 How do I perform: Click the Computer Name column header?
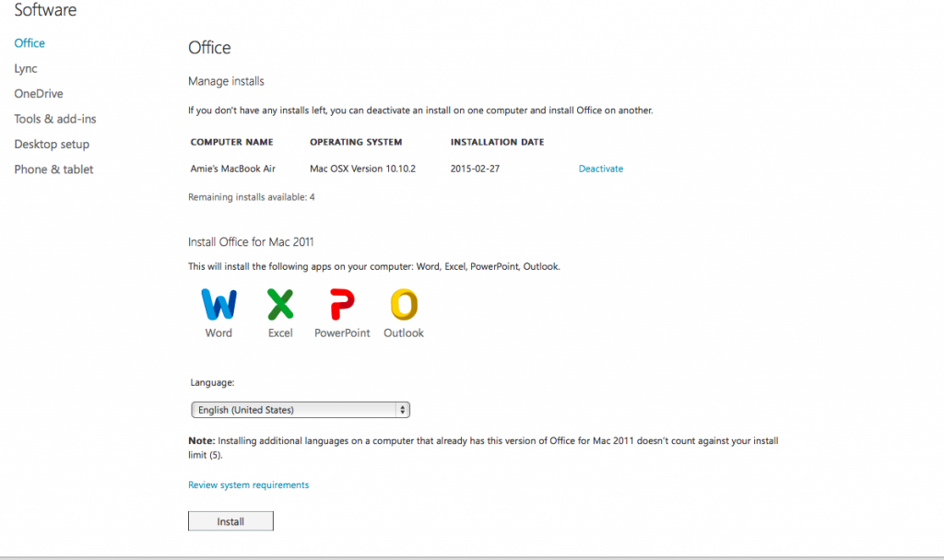(x=232, y=143)
